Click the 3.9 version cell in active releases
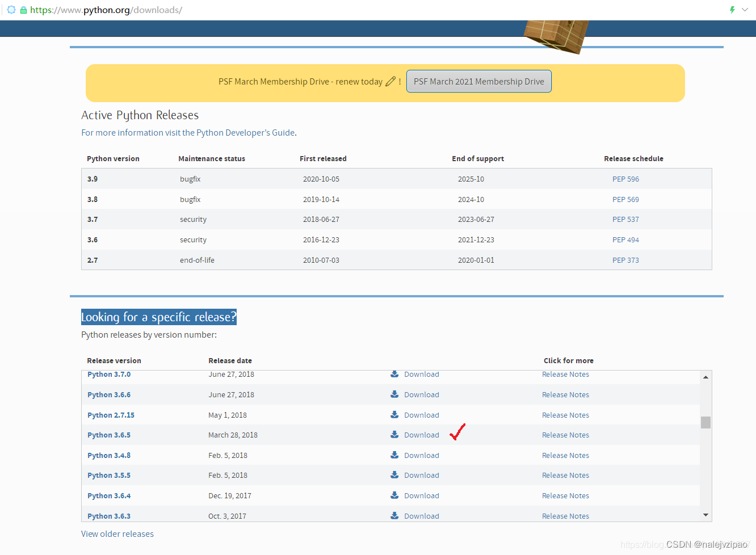Viewport: 756px width, 555px height. pos(93,179)
